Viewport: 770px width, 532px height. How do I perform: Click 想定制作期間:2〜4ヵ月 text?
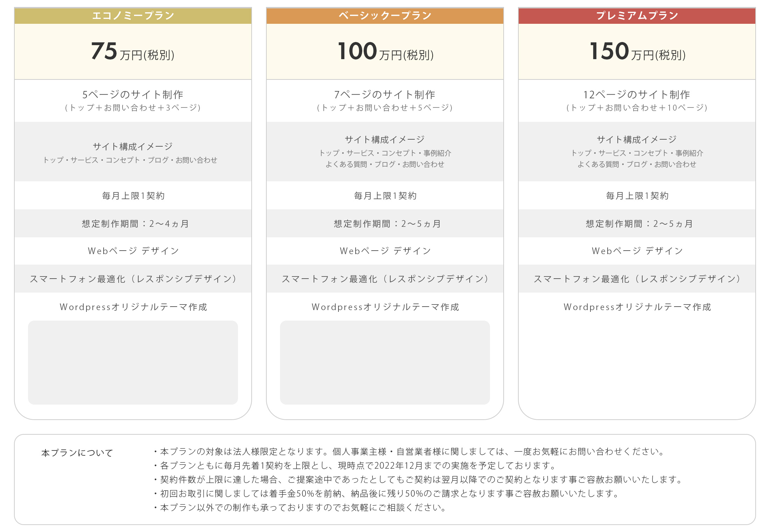tap(135, 224)
